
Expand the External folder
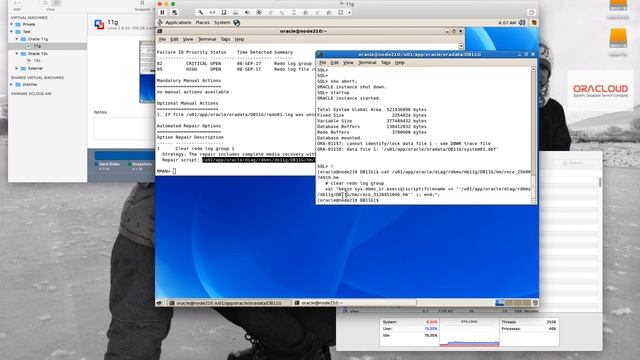17,69
